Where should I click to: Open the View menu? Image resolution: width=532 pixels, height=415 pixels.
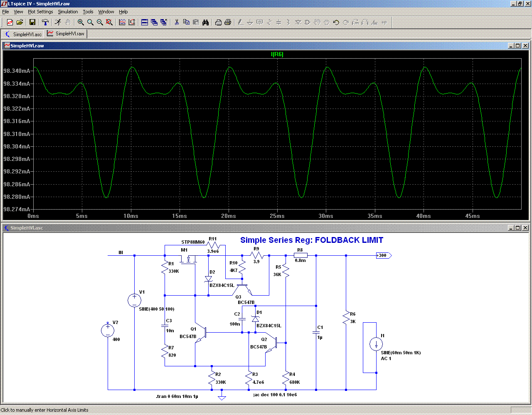click(18, 12)
